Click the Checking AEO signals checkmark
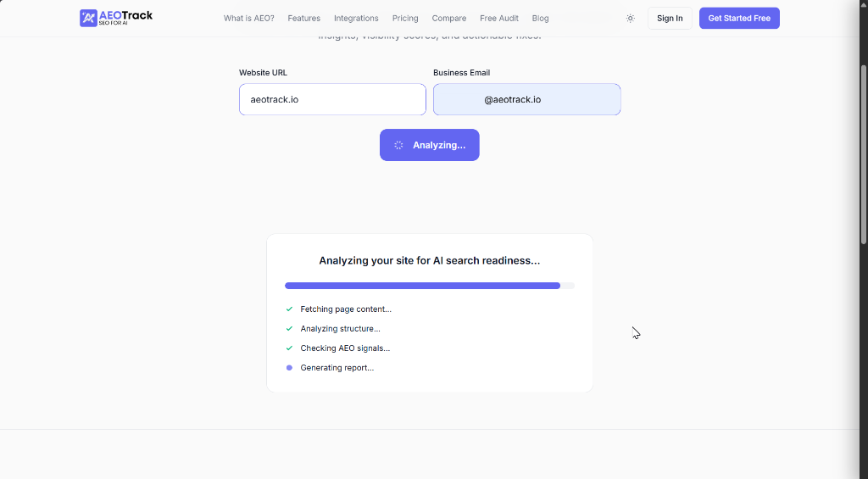The height and width of the screenshot is (479, 868). coord(289,348)
